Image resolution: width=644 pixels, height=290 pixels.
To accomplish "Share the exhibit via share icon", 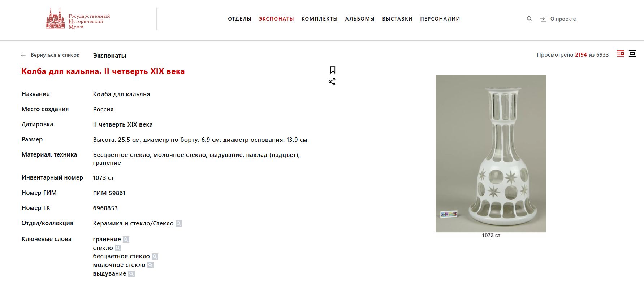I will [332, 82].
